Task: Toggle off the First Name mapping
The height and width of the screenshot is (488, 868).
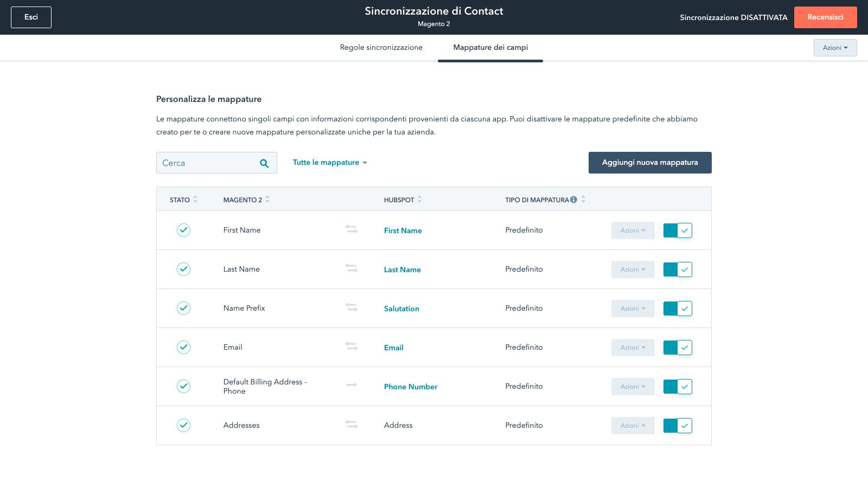Action: point(678,230)
